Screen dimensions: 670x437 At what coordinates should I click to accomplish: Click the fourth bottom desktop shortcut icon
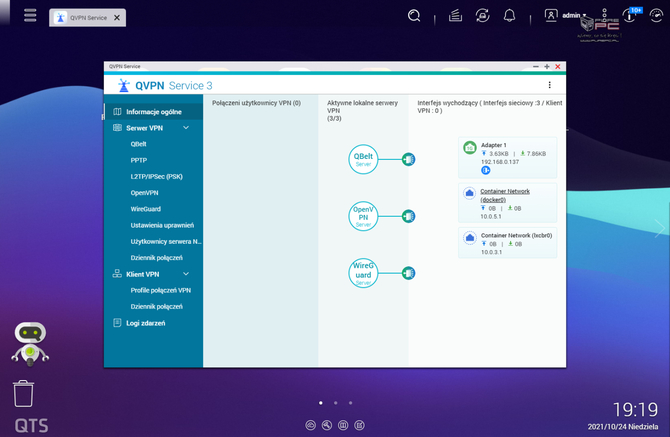pos(359,425)
